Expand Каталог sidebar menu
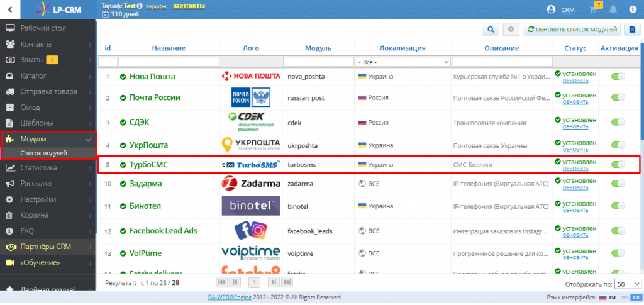The image size is (644, 305). tap(48, 76)
